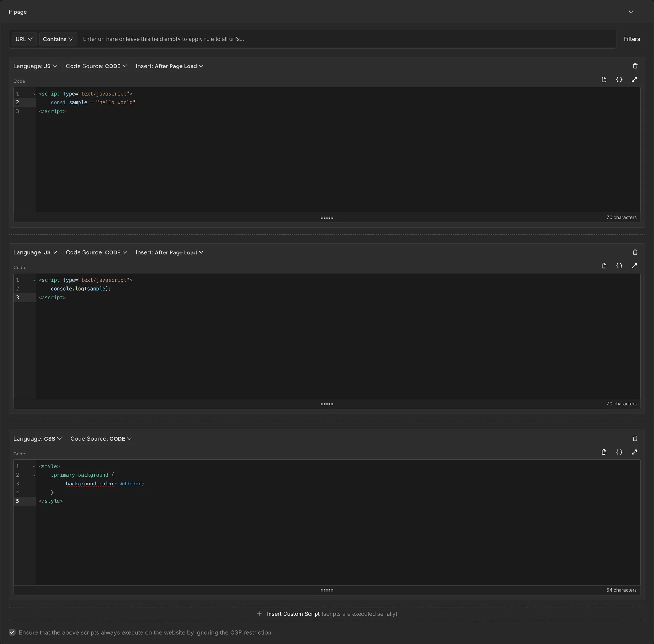The height and width of the screenshot is (644, 654).
Task: Delete the second JS script block
Action: 635,252
